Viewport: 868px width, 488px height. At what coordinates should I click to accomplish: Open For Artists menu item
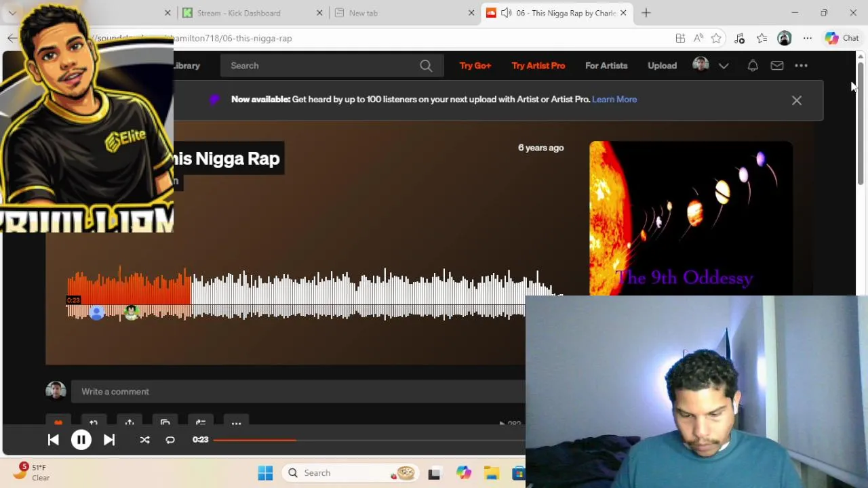coord(606,66)
